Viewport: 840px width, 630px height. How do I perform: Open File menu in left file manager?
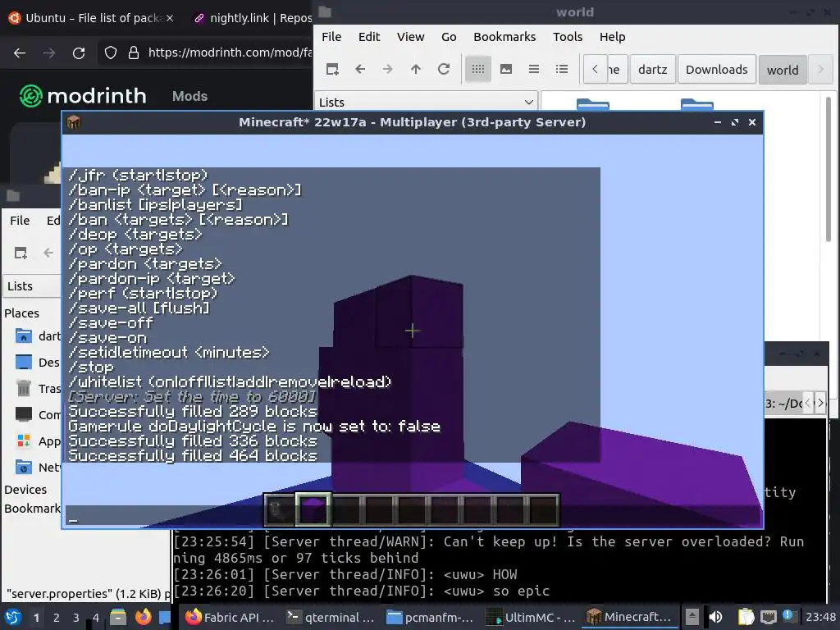coord(20,220)
